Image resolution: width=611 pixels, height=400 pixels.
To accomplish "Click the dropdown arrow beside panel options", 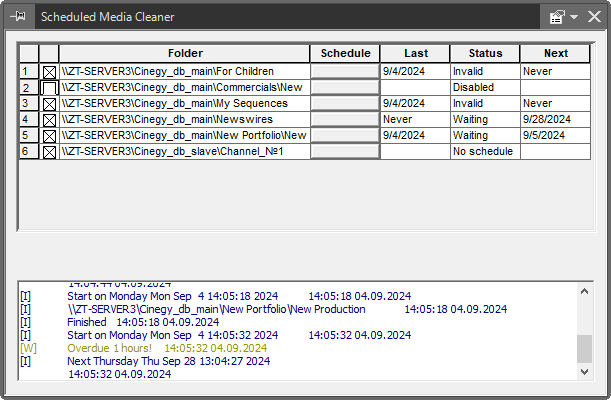I will tap(574, 17).
